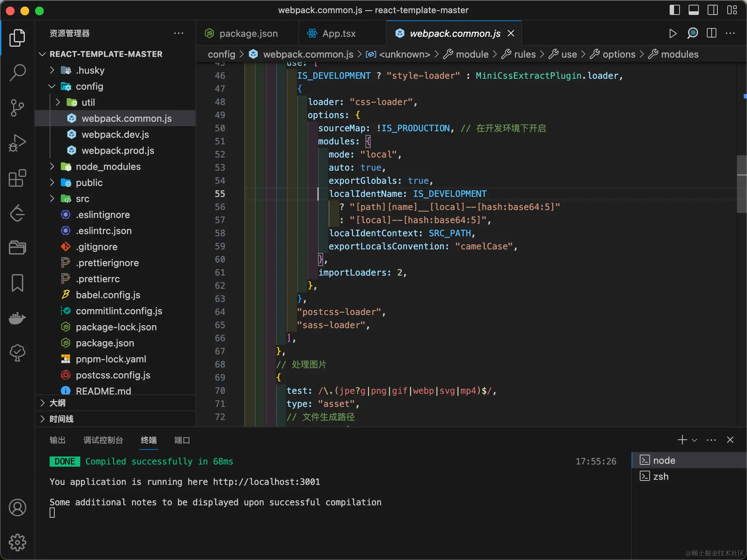Select the zsh terminal instance

click(661, 477)
